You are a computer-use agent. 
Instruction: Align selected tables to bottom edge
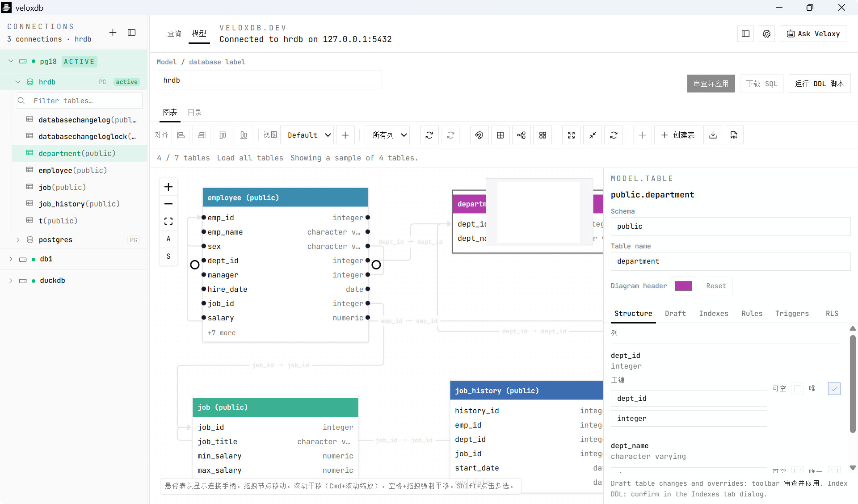click(x=244, y=135)
